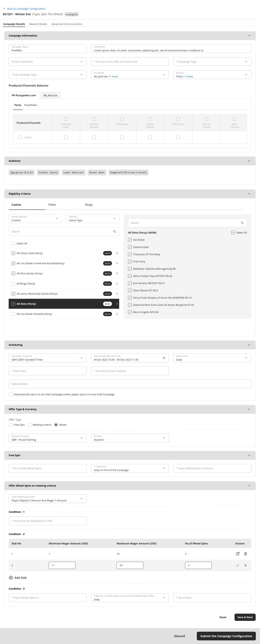Clear the Start & End Date and Time value
The image size is (260, 644).
pyautogui.click(x=164, y=358)
